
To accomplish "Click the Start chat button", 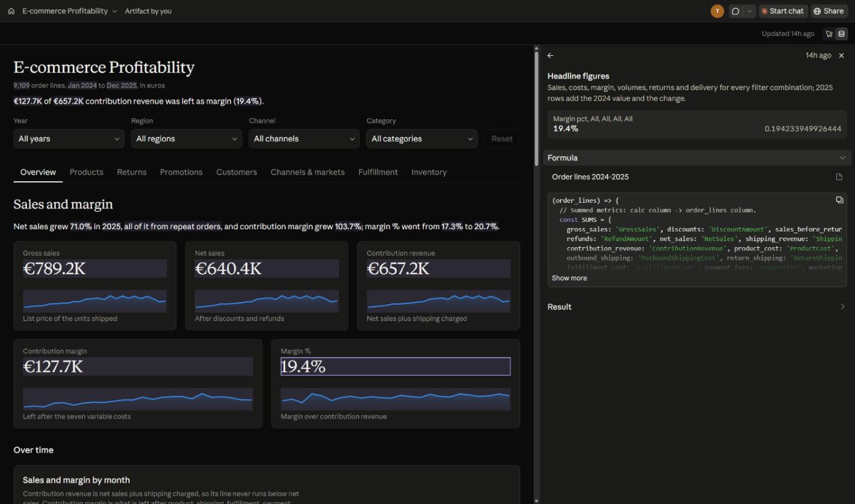I will 782,11.
